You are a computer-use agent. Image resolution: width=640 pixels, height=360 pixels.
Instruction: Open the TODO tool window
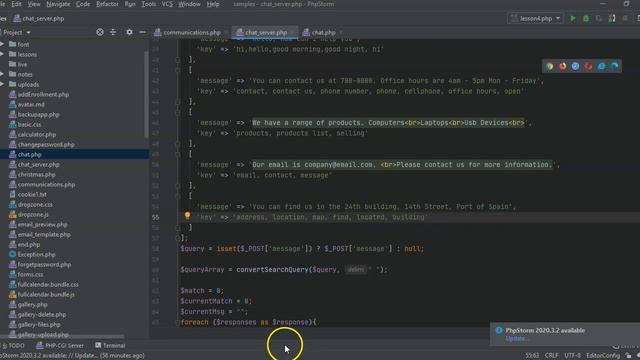click(x=13, y=345)
